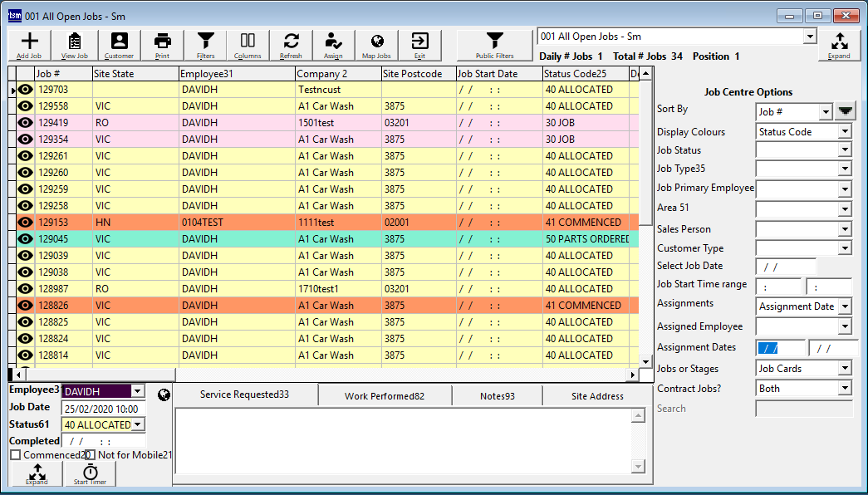Image resolution: width=868 pixels, height=495 pixels.
Task: Open the Sort By dropdown
Action: pos(825,112)
